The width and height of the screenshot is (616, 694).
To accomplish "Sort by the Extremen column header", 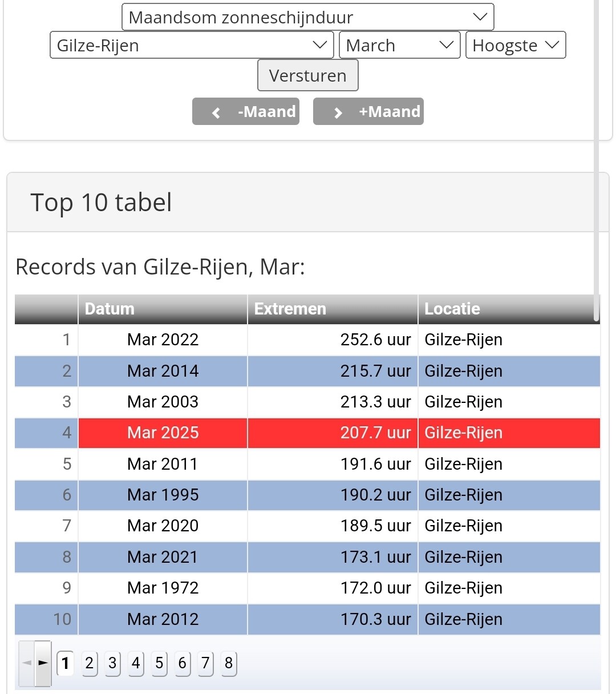I will coord(333,309).
